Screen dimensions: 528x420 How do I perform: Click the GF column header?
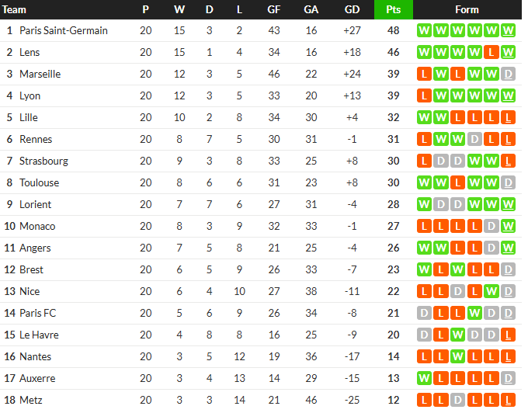[x=274, y=9]
